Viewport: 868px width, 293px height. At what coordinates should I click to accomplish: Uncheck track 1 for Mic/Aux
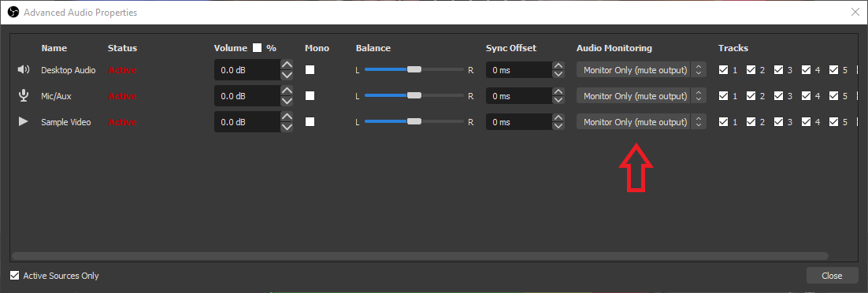(x=723, y=96)
